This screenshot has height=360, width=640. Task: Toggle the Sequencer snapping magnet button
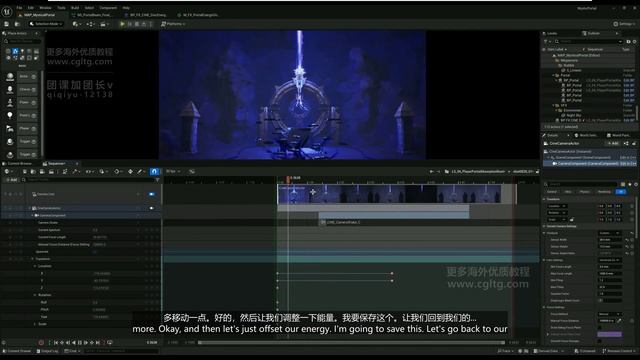click(x=154, y=171)
